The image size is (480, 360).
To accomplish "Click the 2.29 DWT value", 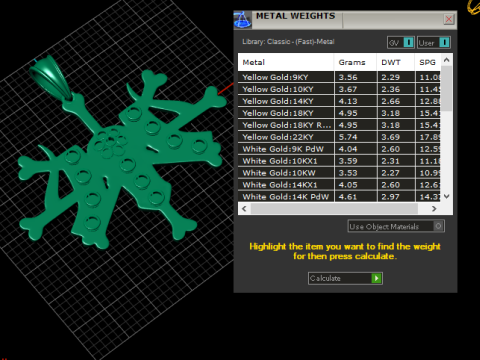I will click(390, 77).
